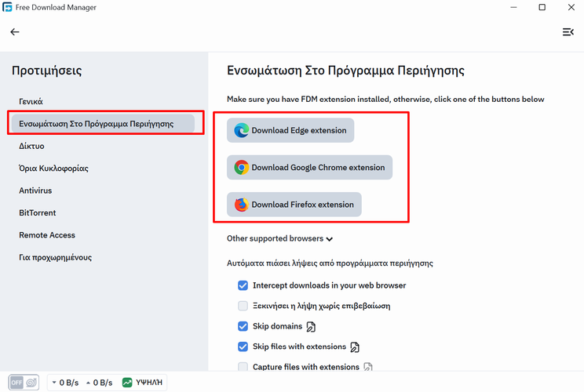Image resolution: width=584 pixels, height=392 pixels.
Task: Click the 'Make sure you have FDM extension installed' text
Action: 385,100
